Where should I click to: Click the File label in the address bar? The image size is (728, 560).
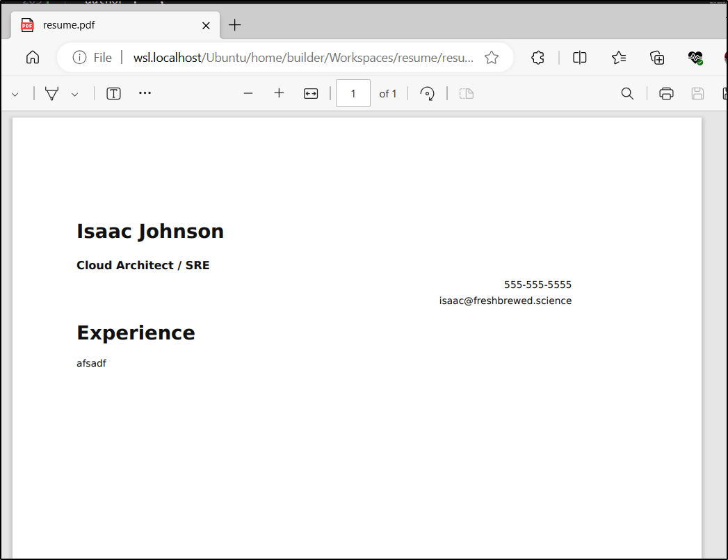[103, 58]
